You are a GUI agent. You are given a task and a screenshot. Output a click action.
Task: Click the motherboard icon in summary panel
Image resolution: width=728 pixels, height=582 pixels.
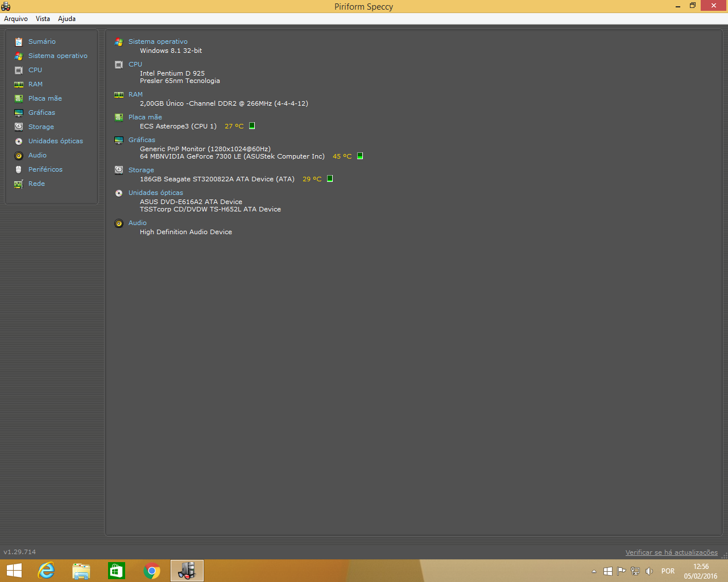(119, 118)
